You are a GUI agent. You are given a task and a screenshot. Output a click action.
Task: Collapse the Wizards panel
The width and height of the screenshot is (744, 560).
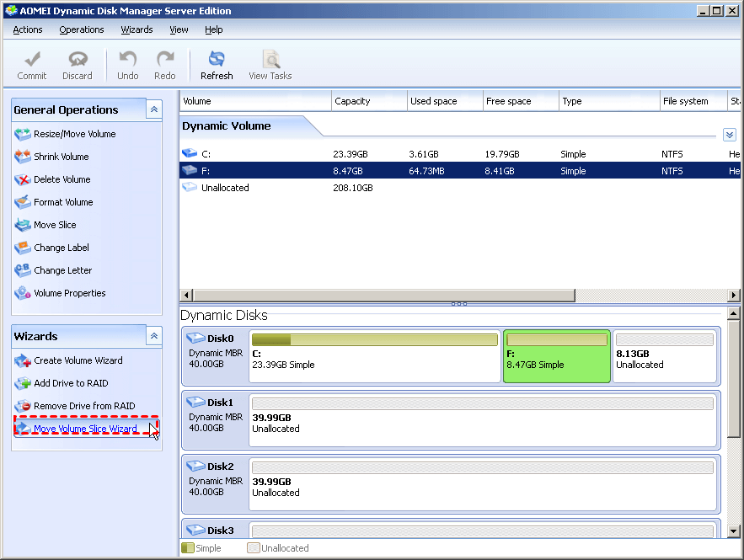pyautogui.click(x=153, y=336)
